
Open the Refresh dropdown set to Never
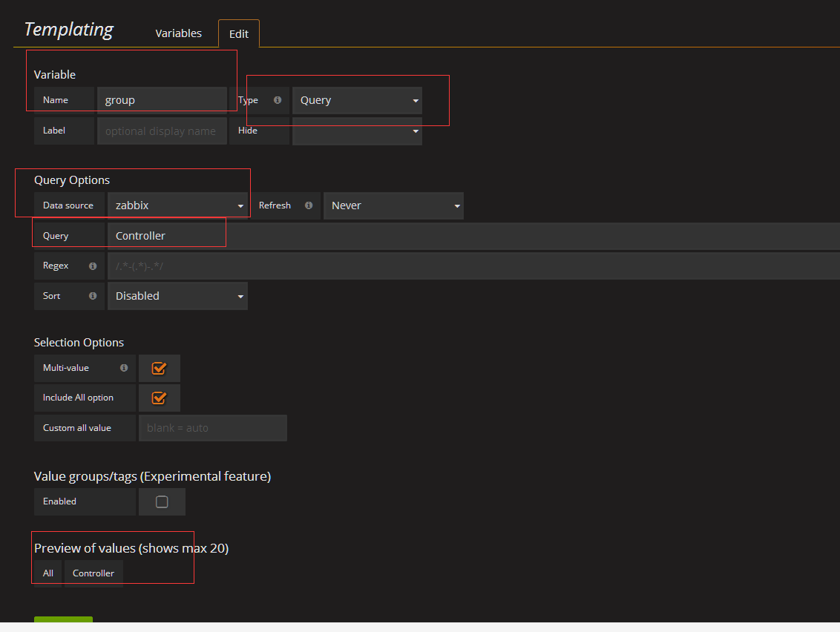[x=393, y=205]
